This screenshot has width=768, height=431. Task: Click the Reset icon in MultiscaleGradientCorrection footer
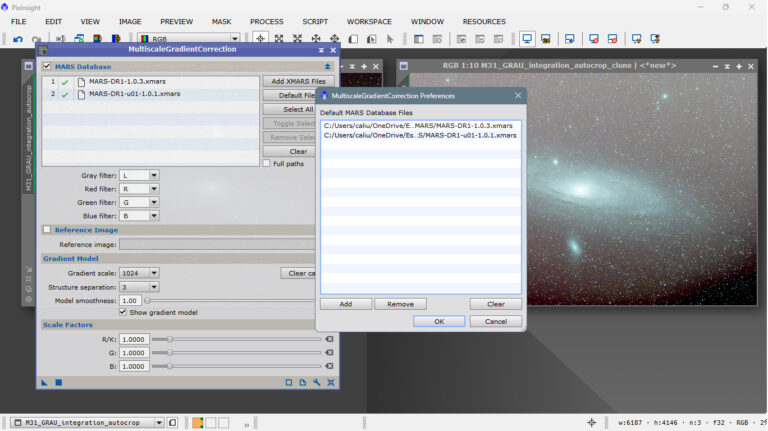pos(331,383)
